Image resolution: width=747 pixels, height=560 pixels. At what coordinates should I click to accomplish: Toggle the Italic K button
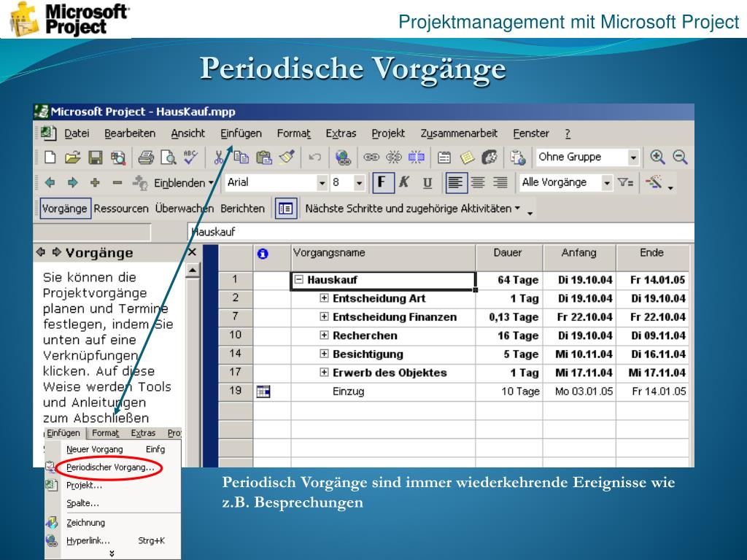(404, 182)
